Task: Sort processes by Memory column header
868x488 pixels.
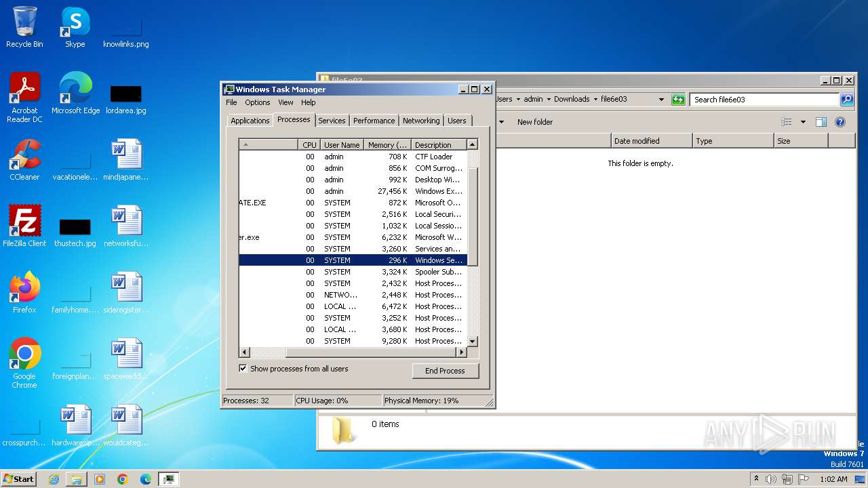Action: (x=387, y=145)
